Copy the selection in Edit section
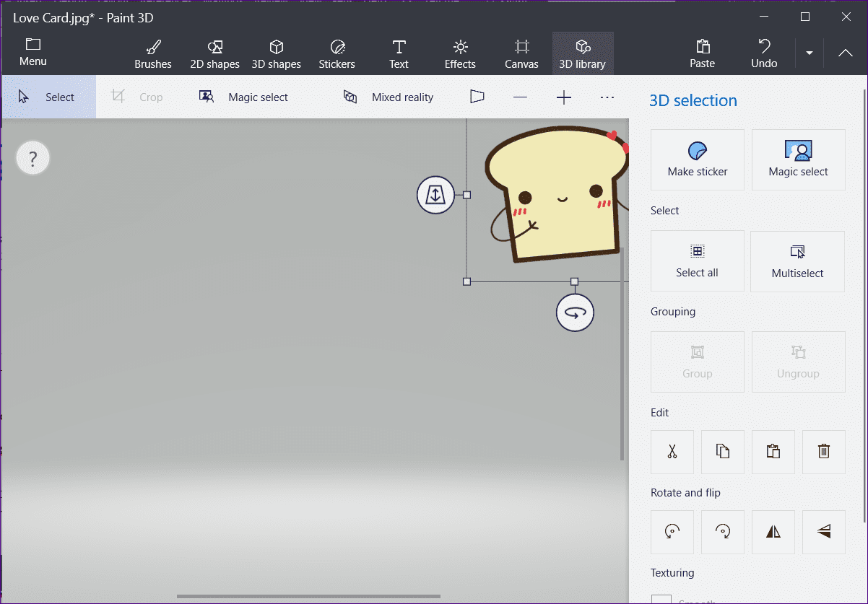868x604 pixels. [x=723, y=452]
